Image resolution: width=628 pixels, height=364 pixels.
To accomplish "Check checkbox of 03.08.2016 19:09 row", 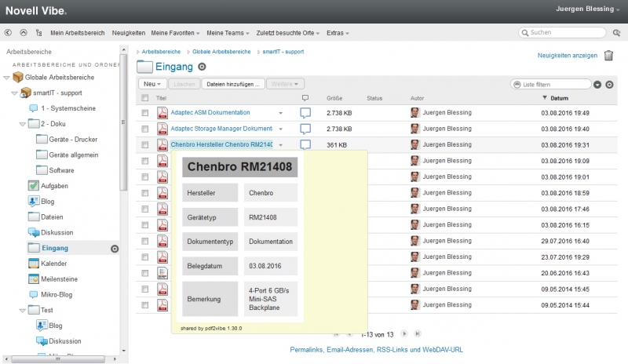I will (x=145, y=161).
